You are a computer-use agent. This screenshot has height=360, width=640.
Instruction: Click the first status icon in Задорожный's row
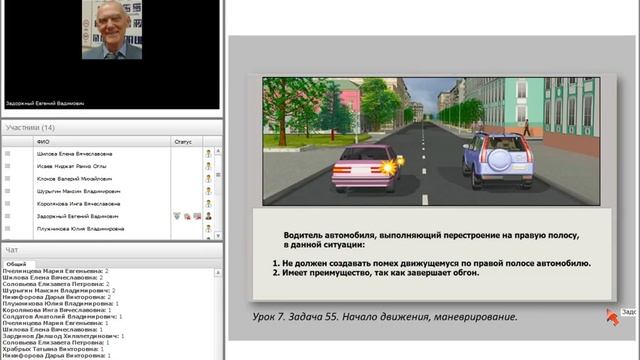click(177, 216)
